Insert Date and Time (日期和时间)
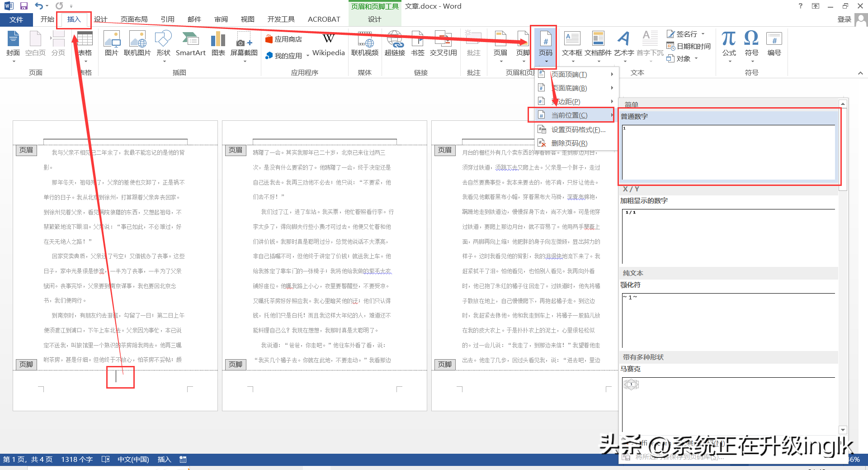Image resolution: width=868 pixels, height=470 pixels. [689, 46]
